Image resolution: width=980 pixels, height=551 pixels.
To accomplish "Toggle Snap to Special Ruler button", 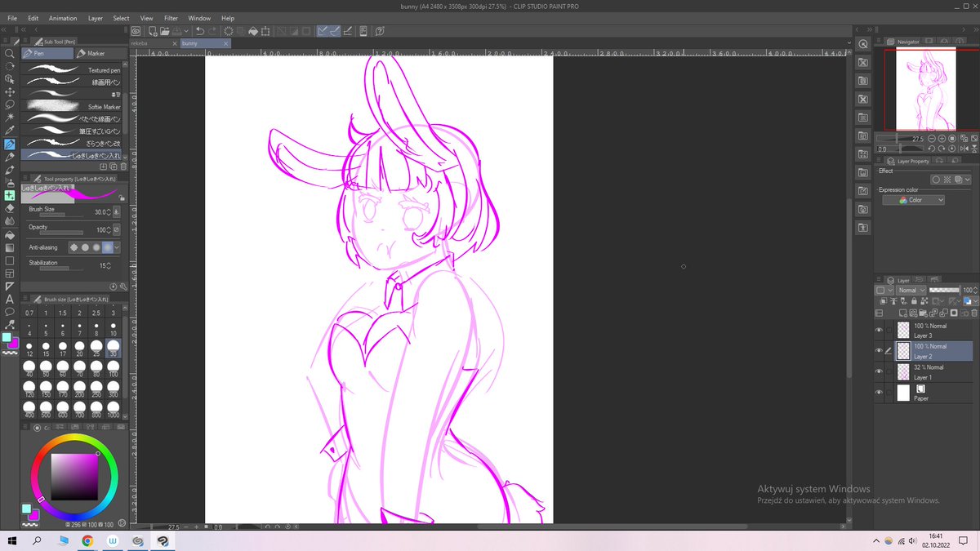I will [x=336, y=31].
